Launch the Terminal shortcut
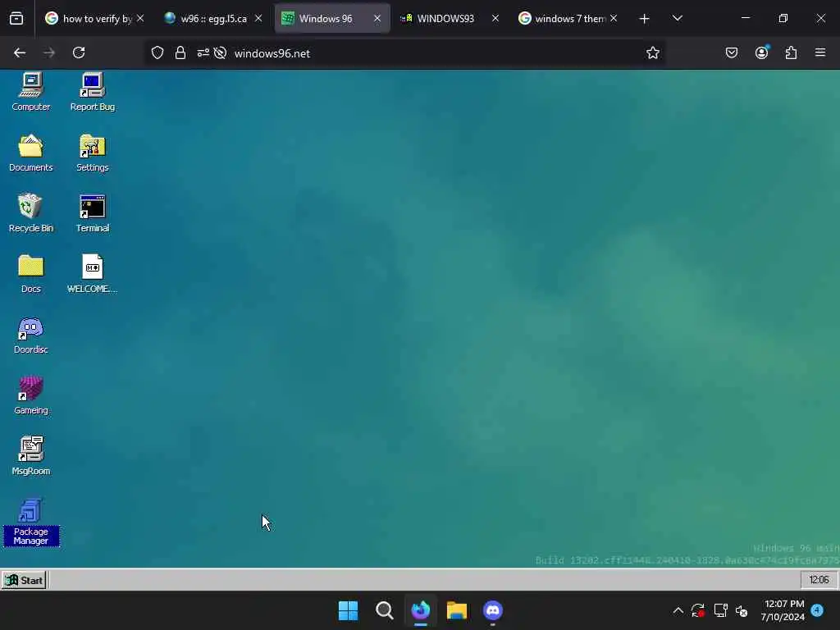 pos(92,213)
